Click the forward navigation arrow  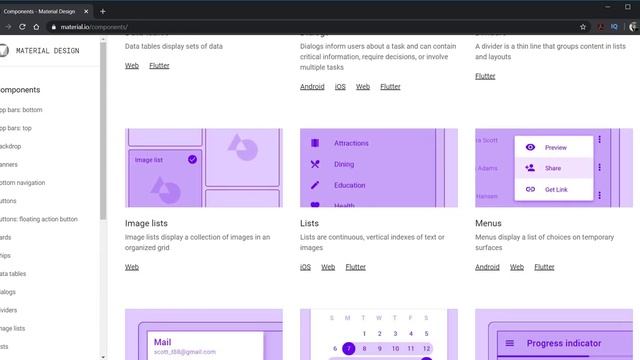(8, 27)
